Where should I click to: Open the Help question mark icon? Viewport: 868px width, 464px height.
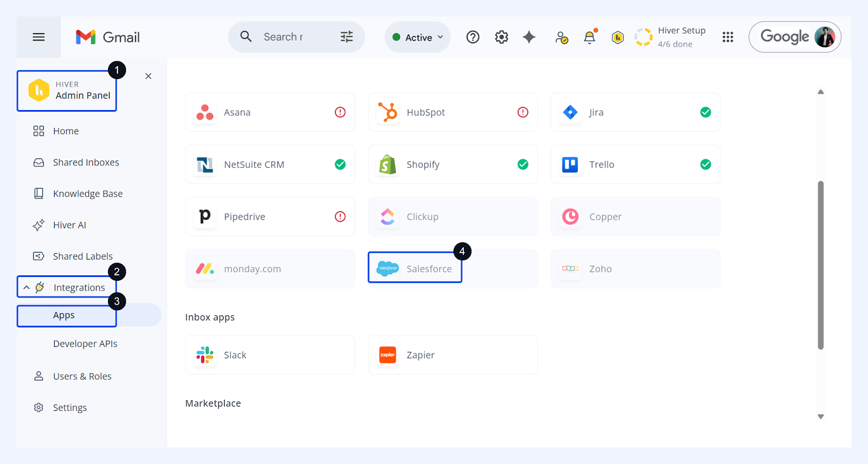click(x=473, y=37)
